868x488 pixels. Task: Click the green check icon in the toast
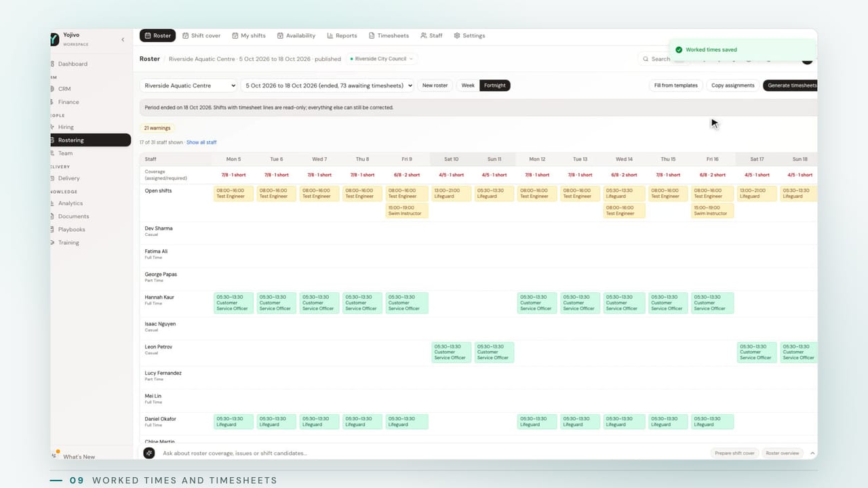coord(679,49)
